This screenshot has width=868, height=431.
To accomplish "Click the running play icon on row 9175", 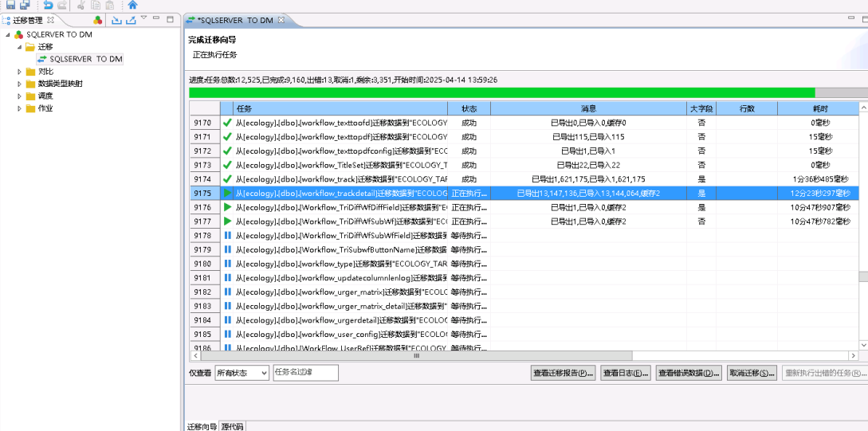I will [x=227, y=193].
